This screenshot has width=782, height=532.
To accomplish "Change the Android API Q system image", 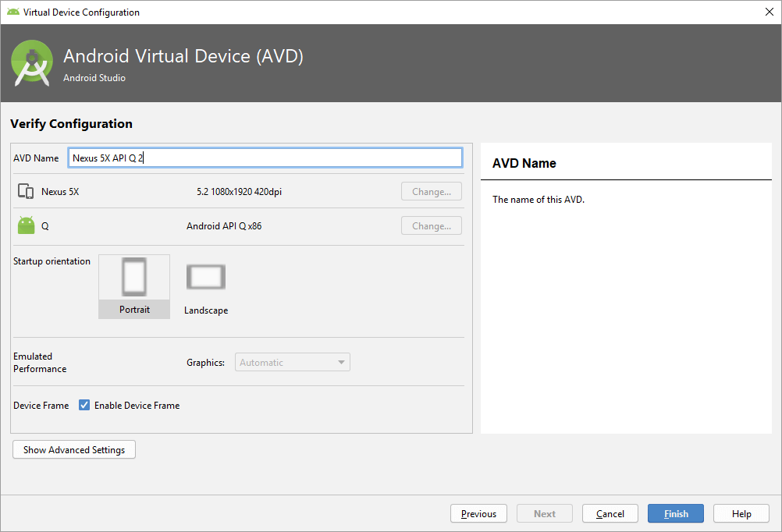I will [x=432, y=226].
